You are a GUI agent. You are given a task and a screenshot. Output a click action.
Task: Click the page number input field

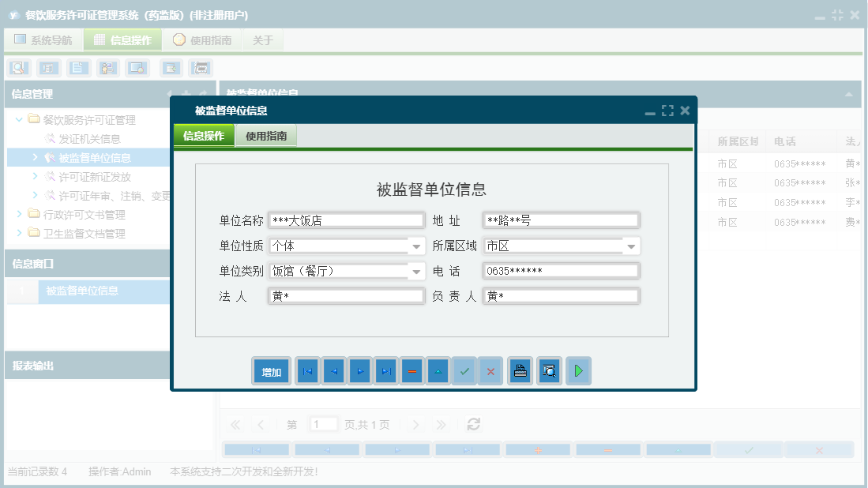point(323,424)
